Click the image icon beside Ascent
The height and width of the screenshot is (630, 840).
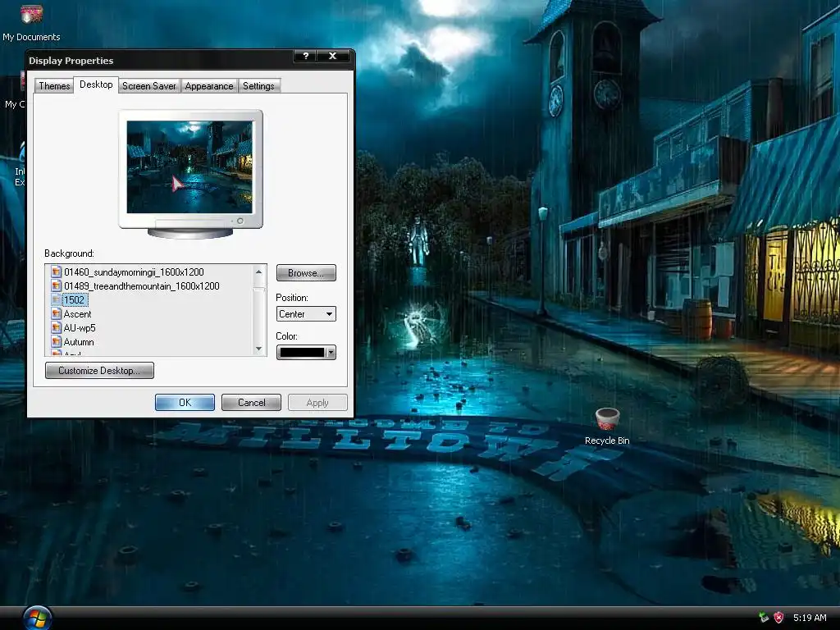[56, 314]
